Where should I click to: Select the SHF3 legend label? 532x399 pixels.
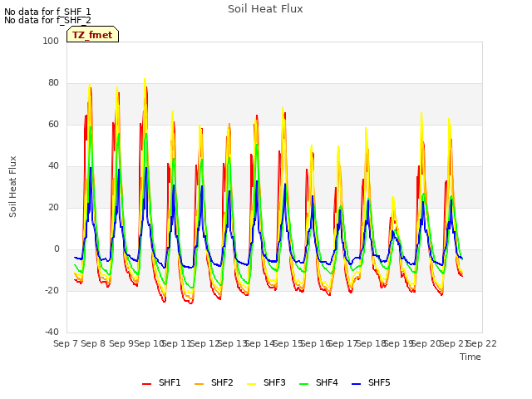pyautogui.click(x=274, y=382)
